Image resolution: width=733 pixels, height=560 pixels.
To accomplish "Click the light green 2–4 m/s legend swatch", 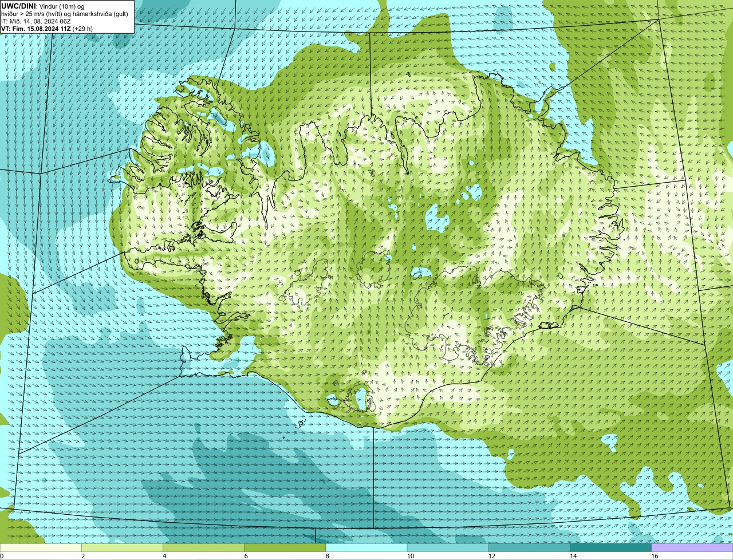I will [x=122, y=547].
